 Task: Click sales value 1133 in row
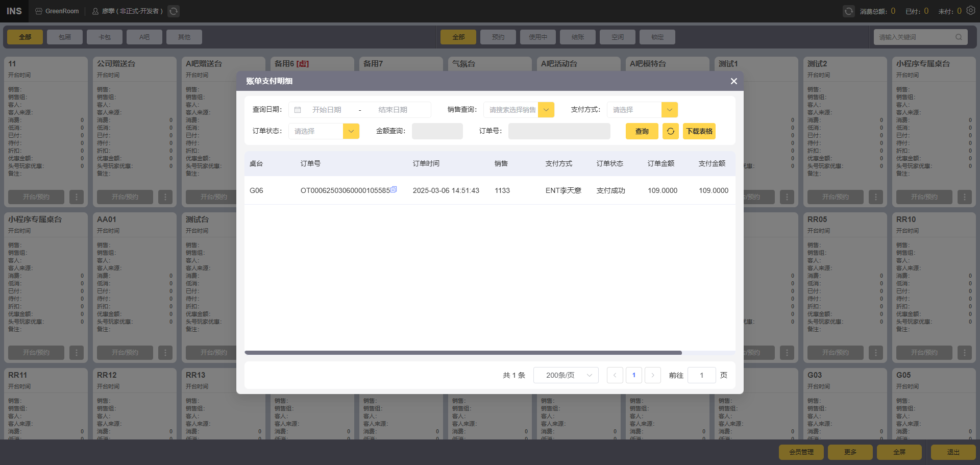point(502,190)
